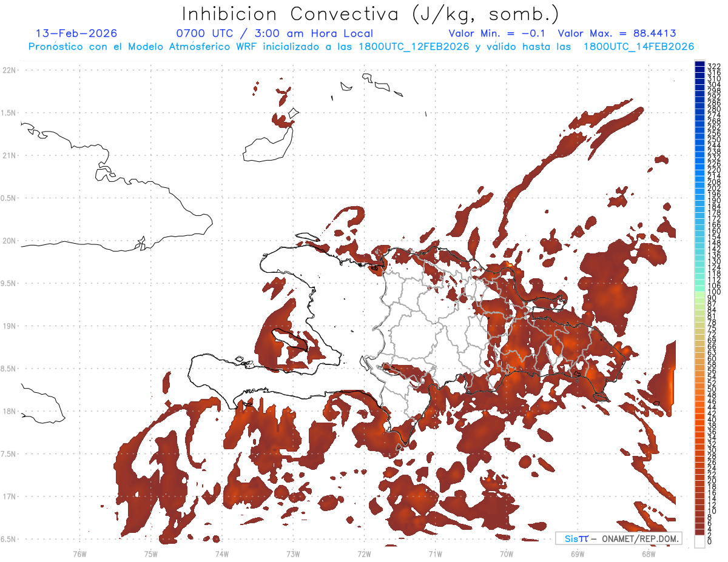Click the title "Inhibicion Convectiva (J/kg, somb.)"
This screenshot has height=562, width=728.
(369, 14)
